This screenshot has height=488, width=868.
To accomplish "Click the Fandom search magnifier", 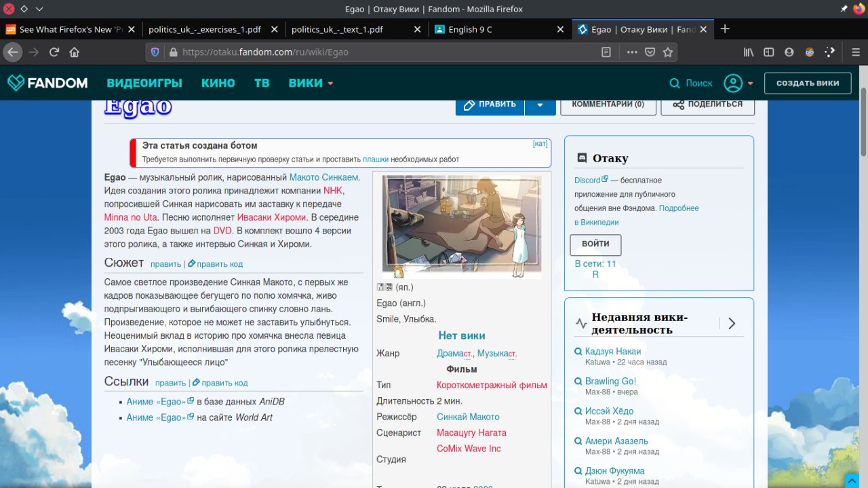I will pyautogui.click(x=674, y=83).
